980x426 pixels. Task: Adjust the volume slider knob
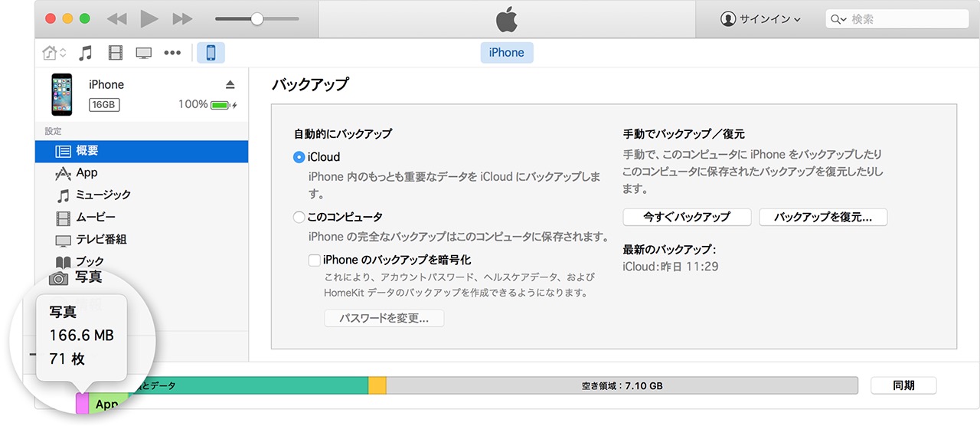[257, 18]
